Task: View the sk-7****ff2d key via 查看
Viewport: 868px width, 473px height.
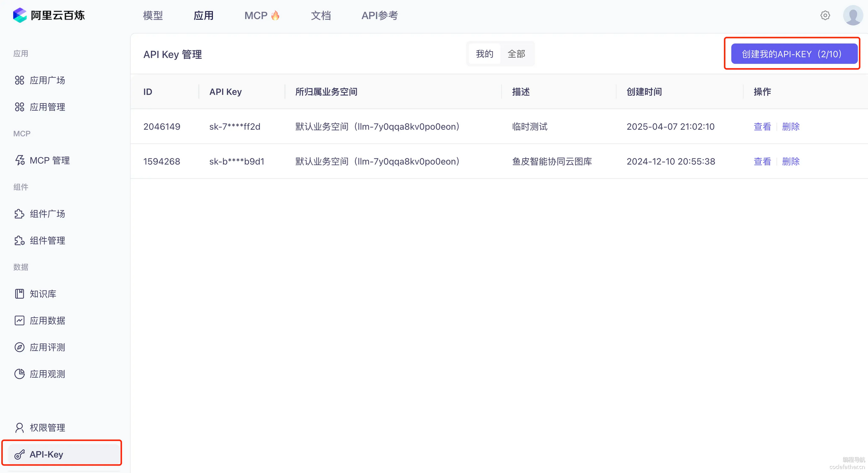Action: 762,127
